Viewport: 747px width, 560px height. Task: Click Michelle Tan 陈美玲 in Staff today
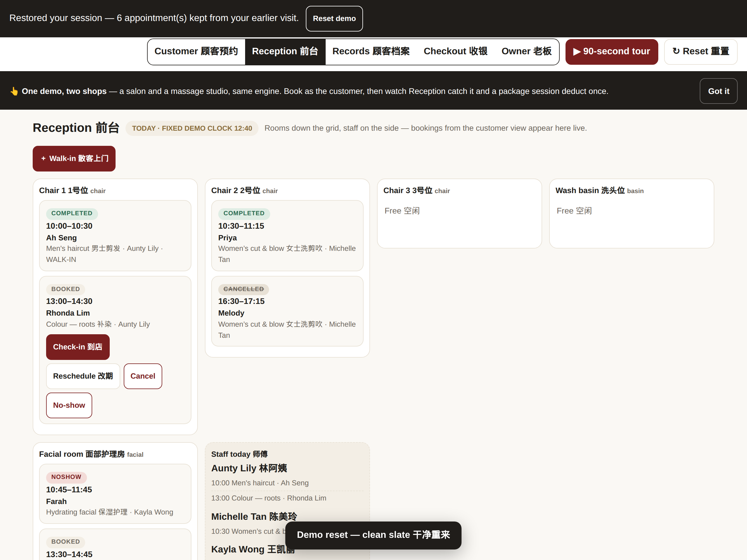254,517
